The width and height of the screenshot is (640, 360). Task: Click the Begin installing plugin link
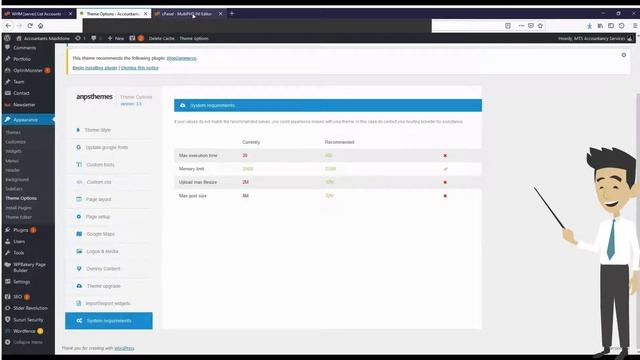click(95, 68)
